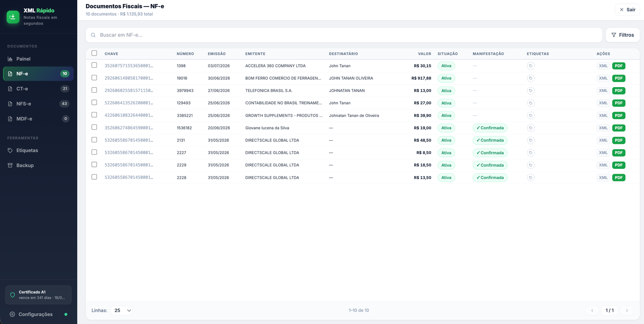Click the Certificado A1 shield icon
Screen dimensions: 644x324
tap(12, 295)
